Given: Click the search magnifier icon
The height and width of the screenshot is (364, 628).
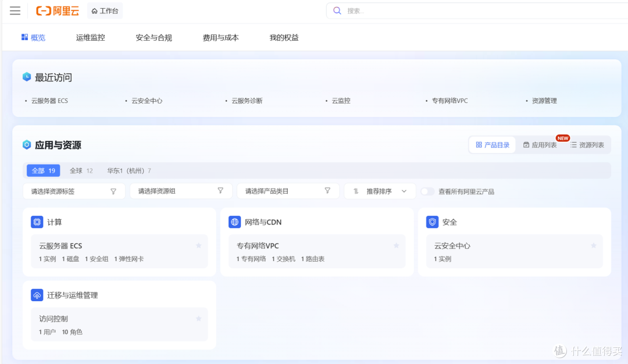Looking at the screenshot, I should [x=337, y=11].
